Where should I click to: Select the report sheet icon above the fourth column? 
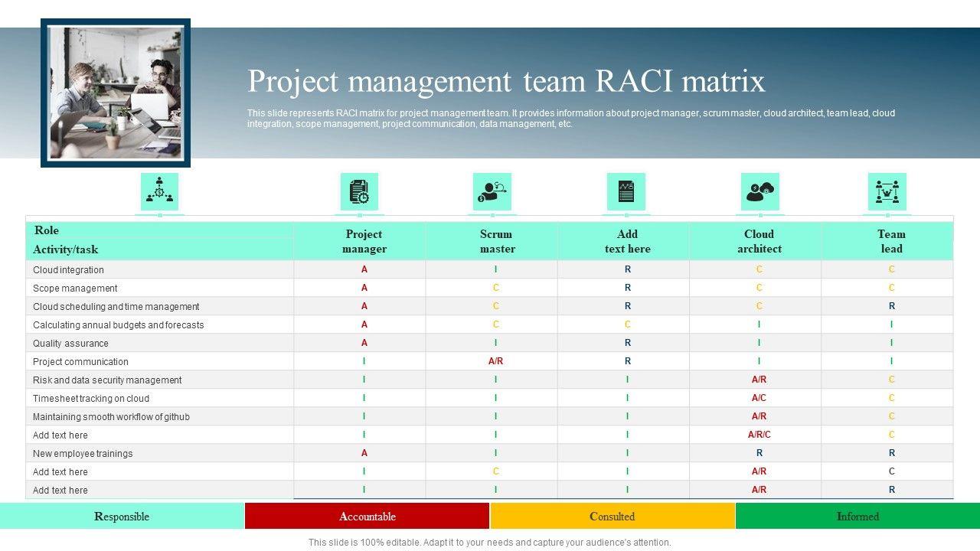tap(626, 191)
